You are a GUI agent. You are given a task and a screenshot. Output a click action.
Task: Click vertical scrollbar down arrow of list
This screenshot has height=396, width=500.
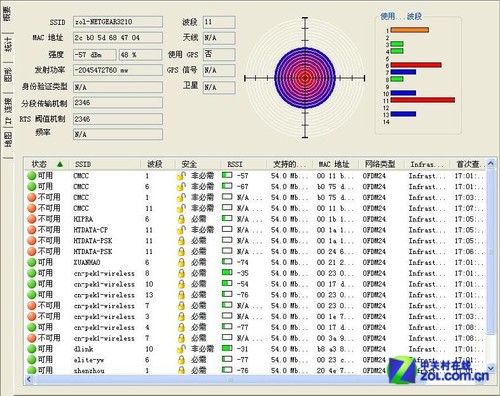(491, 368)
